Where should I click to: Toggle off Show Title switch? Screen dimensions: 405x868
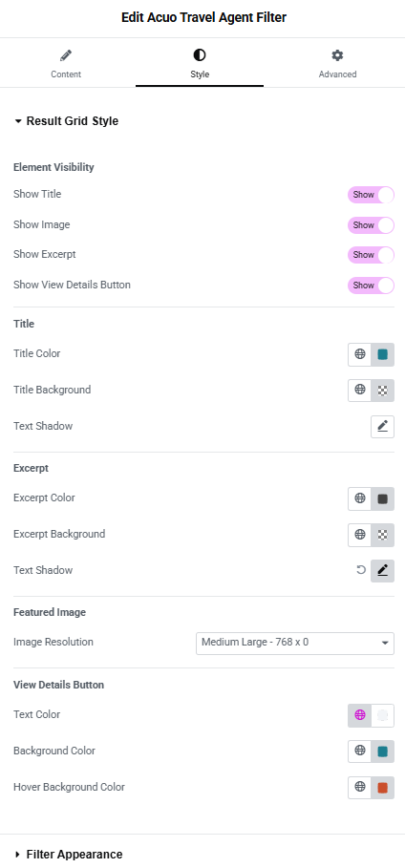click(371, 195)
